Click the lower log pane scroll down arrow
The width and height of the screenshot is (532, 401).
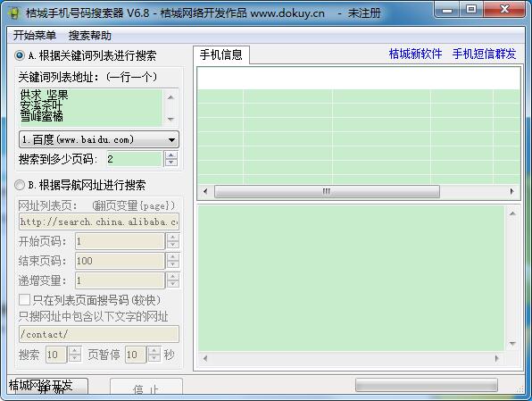512,345
